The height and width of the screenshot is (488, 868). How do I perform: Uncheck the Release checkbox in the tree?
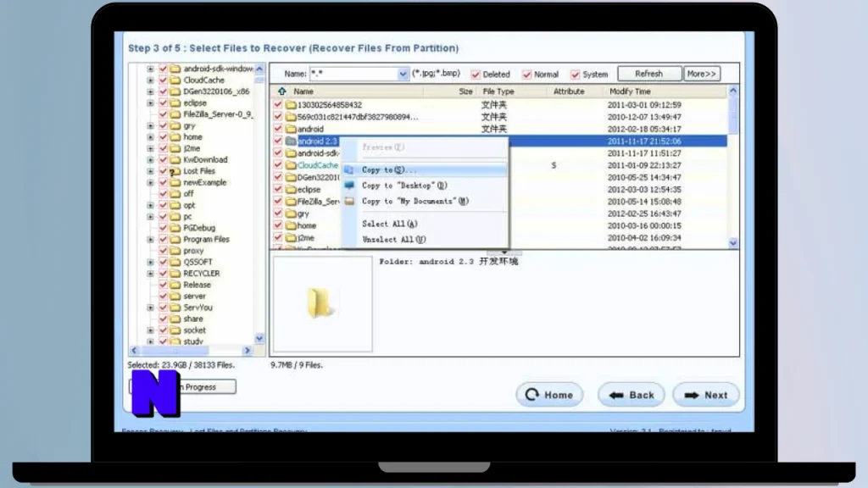(x=163, y=285)
